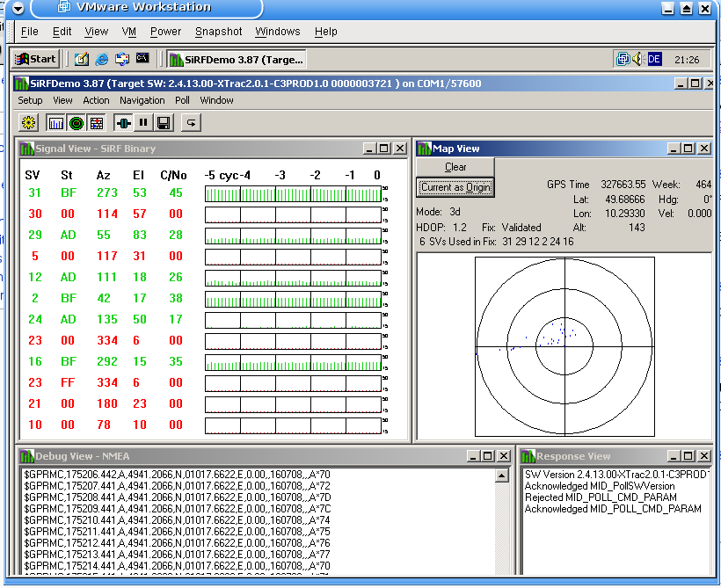Click signal bar graph for SV 2

coord(293,299)
